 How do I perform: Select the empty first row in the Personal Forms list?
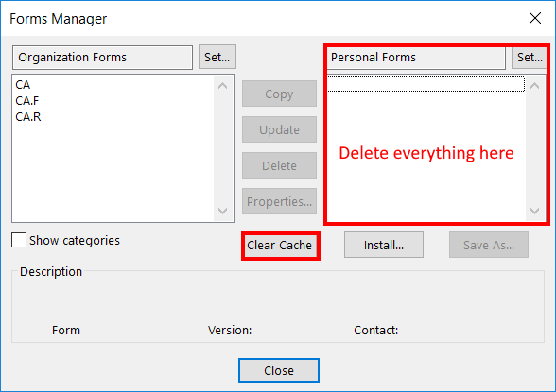click(426, 83)
